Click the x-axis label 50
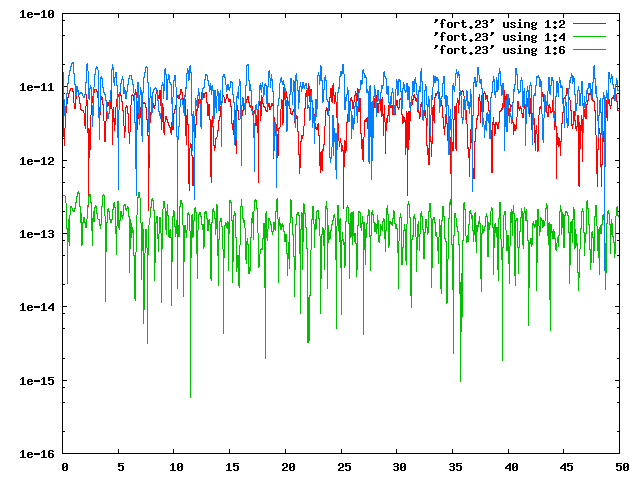640x480 pixels. pos(622,467)
